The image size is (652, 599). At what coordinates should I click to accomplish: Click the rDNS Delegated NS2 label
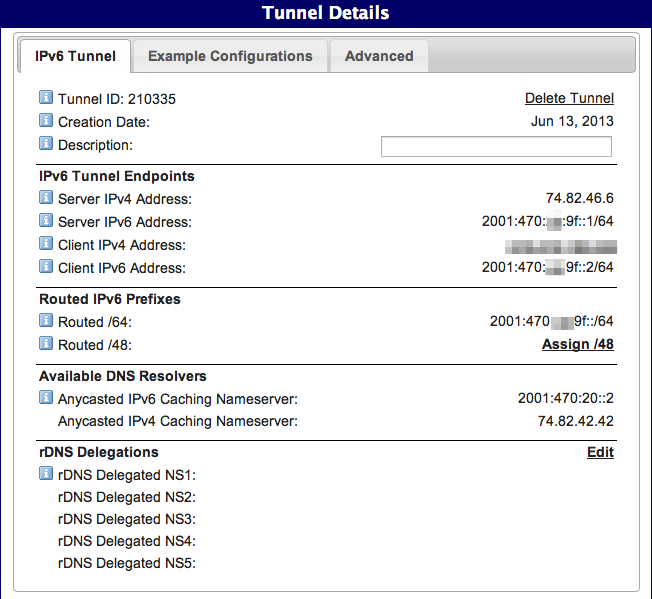(127, 497)
